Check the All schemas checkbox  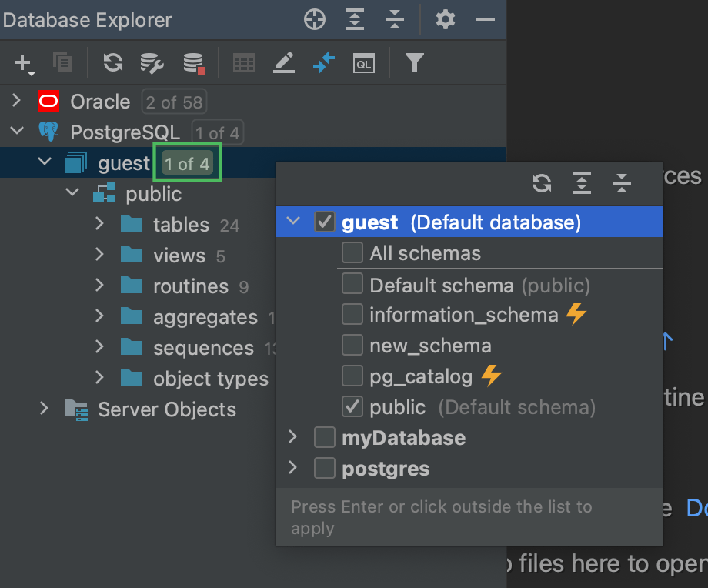pyautogui.click(x=352, y=252)
